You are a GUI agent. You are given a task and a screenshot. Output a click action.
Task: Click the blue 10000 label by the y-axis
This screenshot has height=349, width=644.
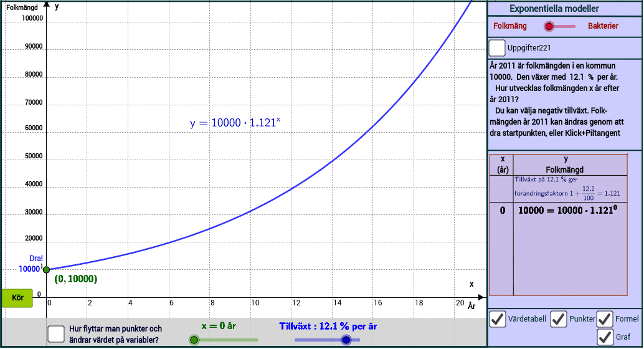point(29,269)
